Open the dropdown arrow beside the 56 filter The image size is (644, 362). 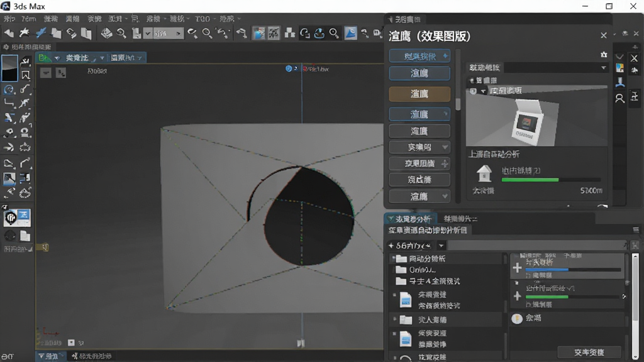(441, 246)
